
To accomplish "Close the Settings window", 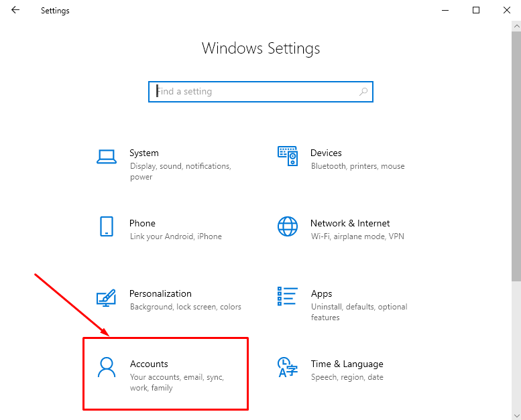I will click(x=506, y=10).
